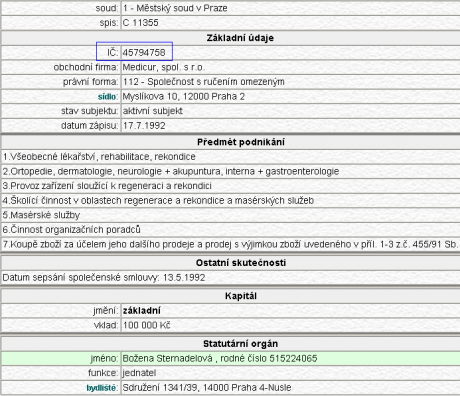Click the Předmět podnikání section header

(241, 142)
